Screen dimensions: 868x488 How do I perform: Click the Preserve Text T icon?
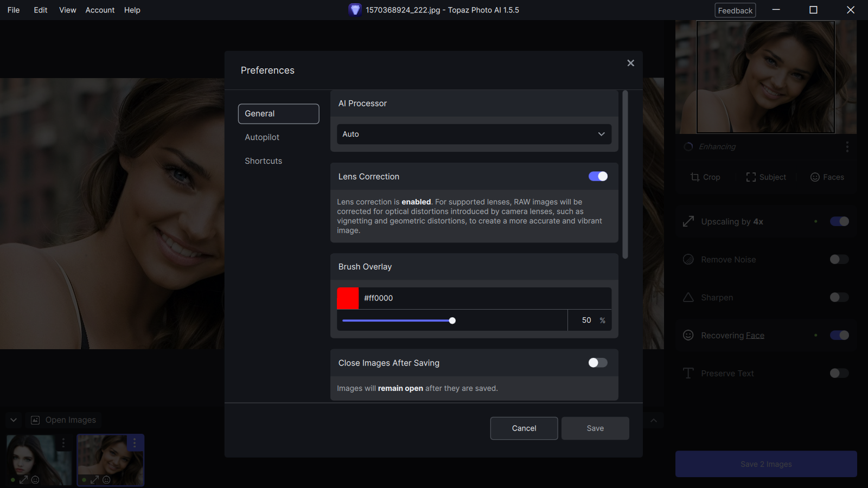688,373
